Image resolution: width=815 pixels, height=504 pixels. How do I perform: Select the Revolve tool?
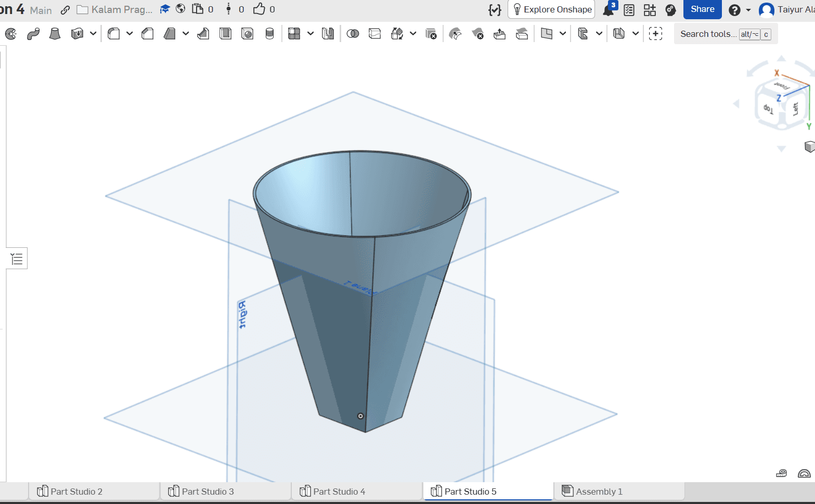[11, 34]
